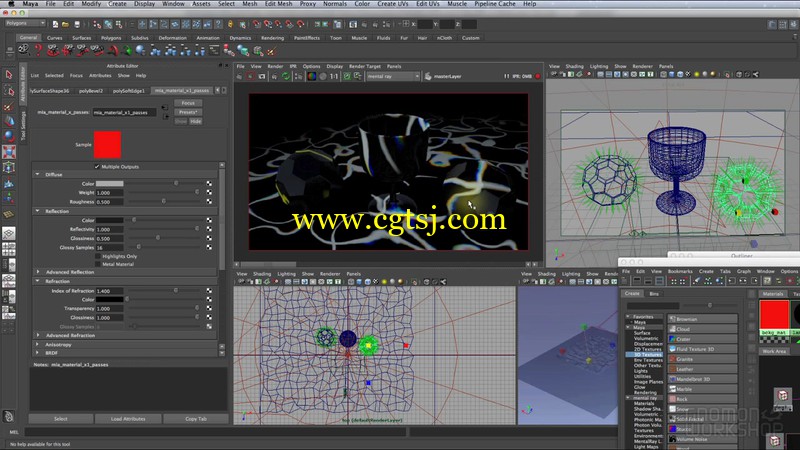Select the Scale tool in toolbox
The image size is (800, 450).
(9, 152)
